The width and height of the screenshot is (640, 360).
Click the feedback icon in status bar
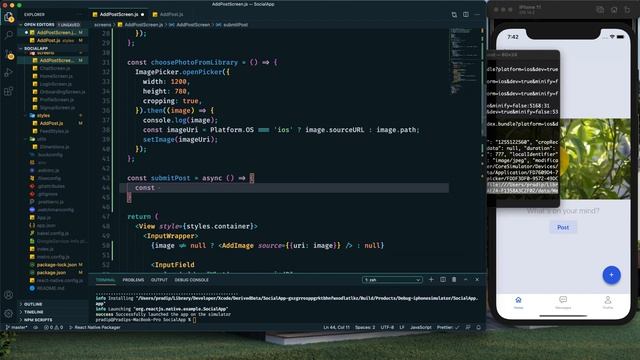point(468,327)
